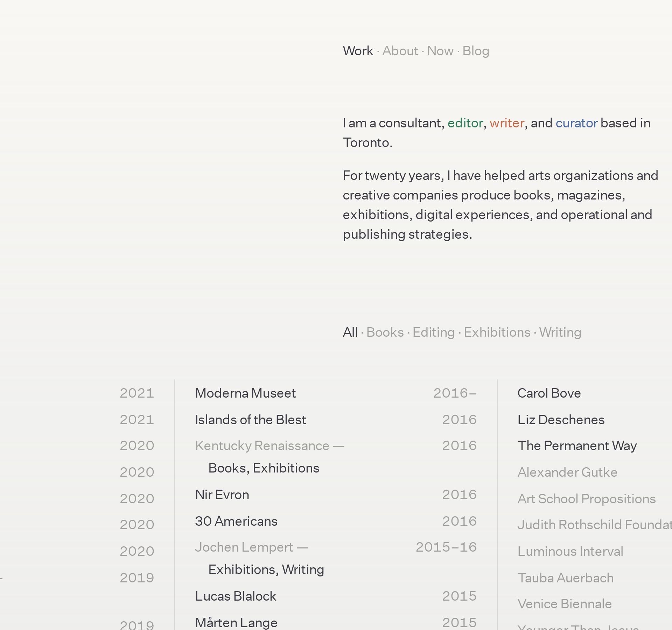Screen dimensions: 672x630
Task: Open the Moderna Museet project
Action: tap(245, 393)
